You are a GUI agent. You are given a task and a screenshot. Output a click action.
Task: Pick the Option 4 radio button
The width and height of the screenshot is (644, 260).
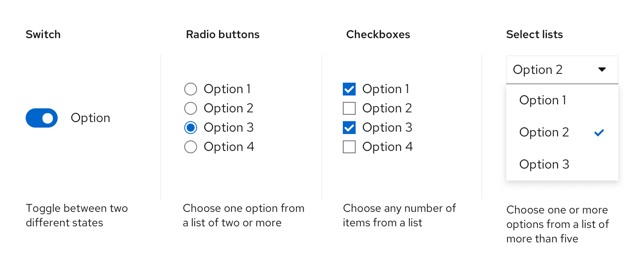coord(191,147)
